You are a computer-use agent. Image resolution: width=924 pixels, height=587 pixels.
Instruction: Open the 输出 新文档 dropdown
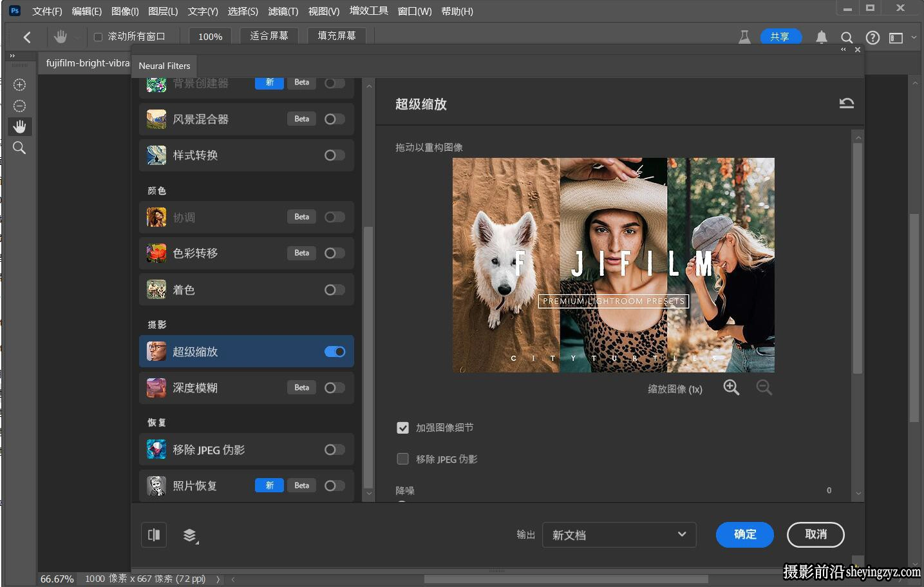coord(619,535)
